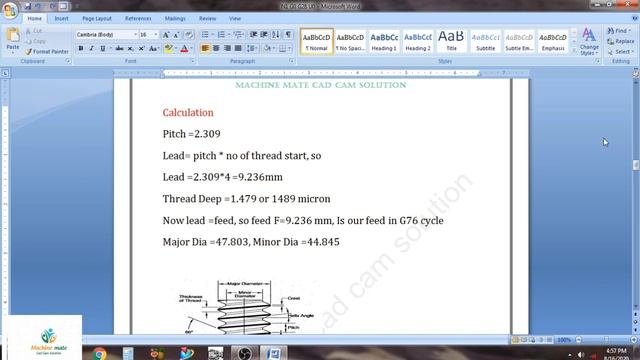Select the Format Painter
The image size is (640, 360).
coord(47,51)
